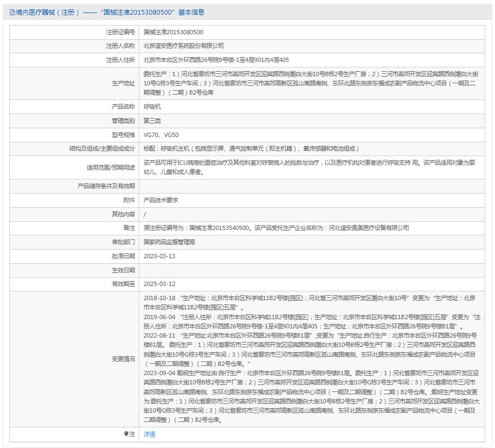
Task: Select the registration number 国械注准20153080500
Action: point(174,33)
